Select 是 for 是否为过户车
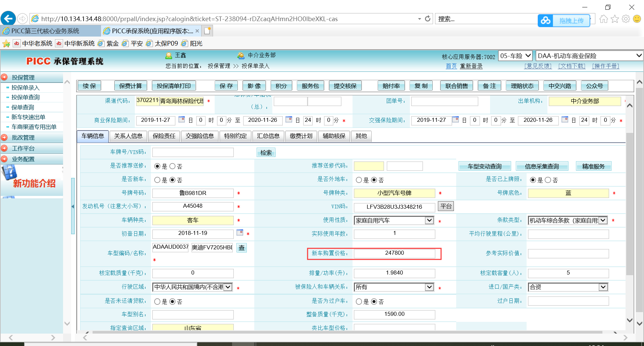The height and width of the screenshot is (346, 644). (359, 301)
